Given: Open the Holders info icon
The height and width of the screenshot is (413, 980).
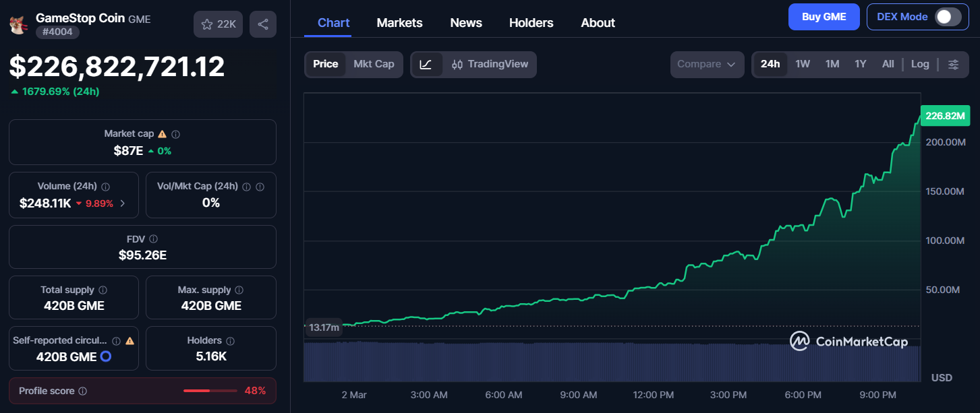Looking at the screenshot, I should (230, 341).
